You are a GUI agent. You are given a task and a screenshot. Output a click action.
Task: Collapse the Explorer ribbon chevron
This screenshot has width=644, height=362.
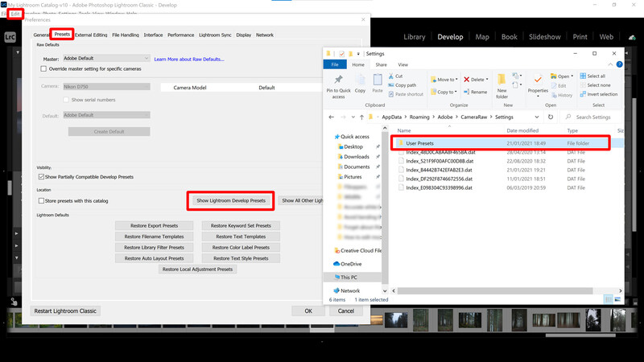610,64
